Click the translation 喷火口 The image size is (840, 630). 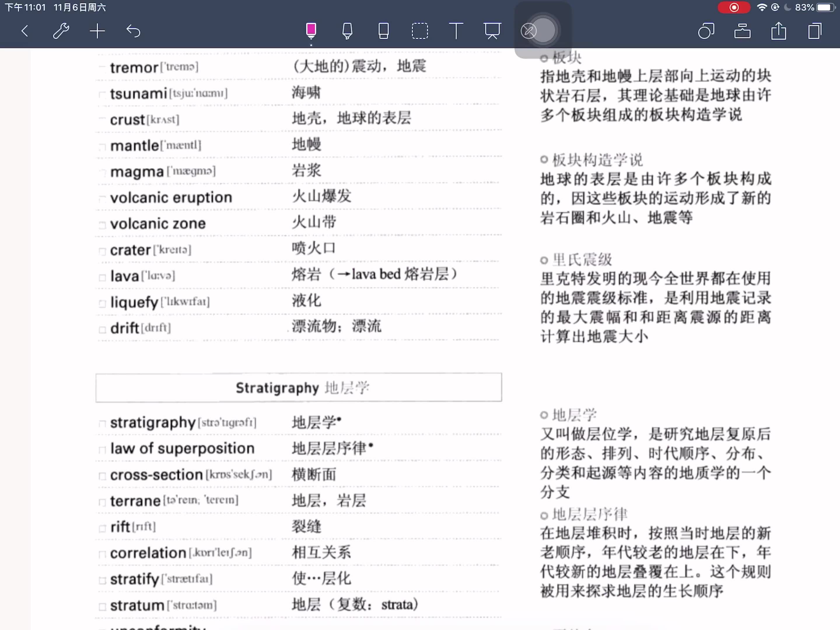coord(314,249)
